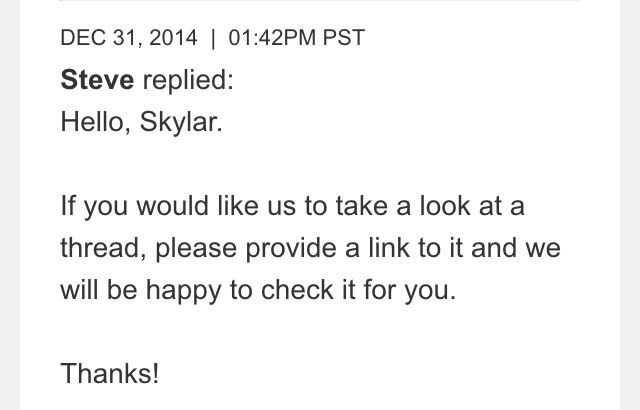Click the vertical bar between date and time

tap(213, 38)
